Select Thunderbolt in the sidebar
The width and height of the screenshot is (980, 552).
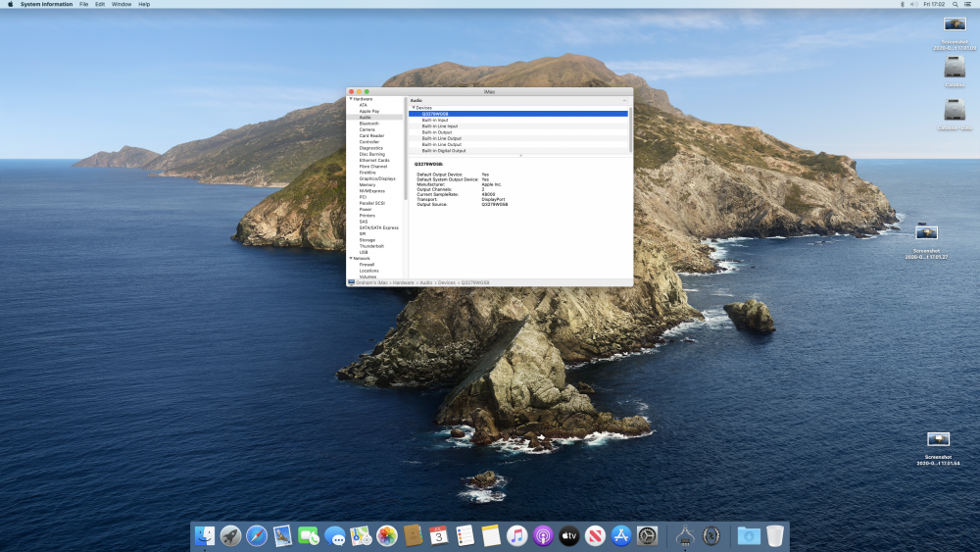pyautogui.click(x=371, y=246)
